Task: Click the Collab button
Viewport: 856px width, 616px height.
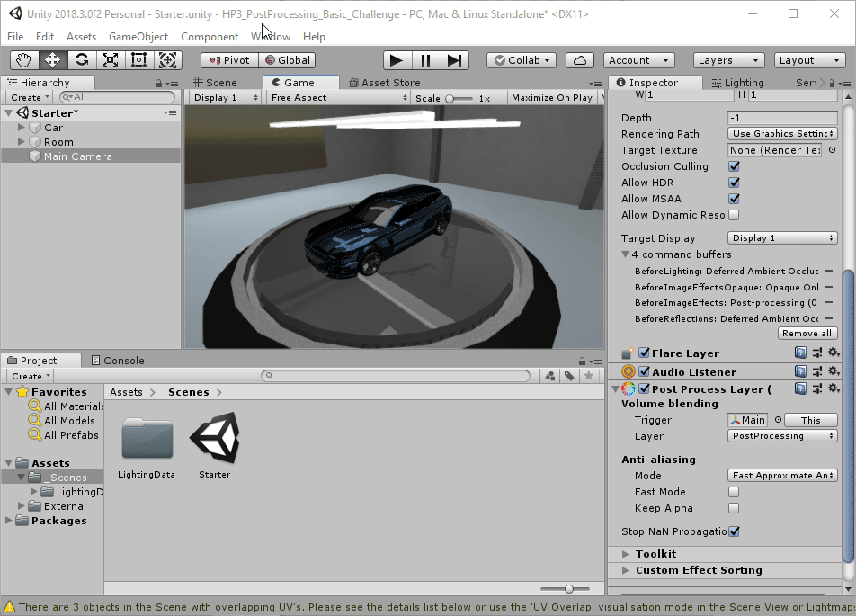Action: (521, 60)
